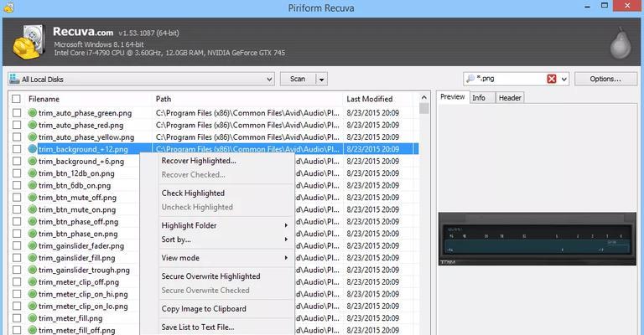Image resolution: width=644 pixels, height=335 pixels.
Task: Check the box for trim_btn_mute_off.png
Action: click(17, 198)
